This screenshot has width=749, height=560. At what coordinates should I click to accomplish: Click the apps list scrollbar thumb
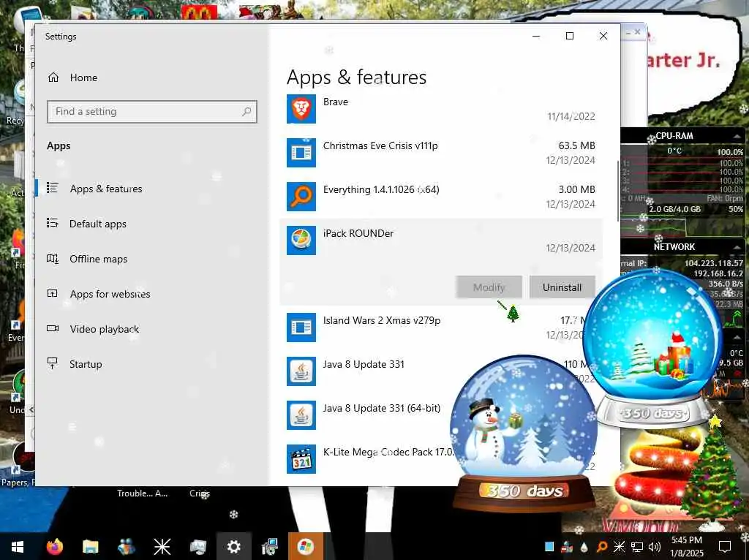pyautogui.click(x=618, y=191)
